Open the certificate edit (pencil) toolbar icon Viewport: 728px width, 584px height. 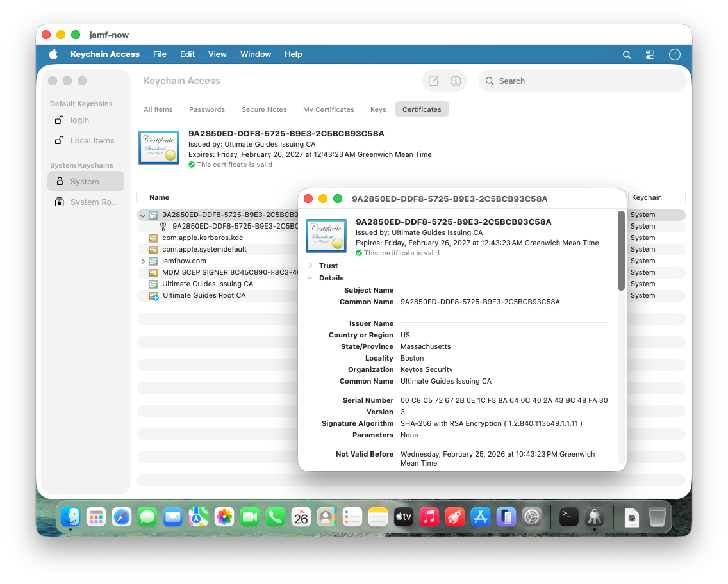433,81
